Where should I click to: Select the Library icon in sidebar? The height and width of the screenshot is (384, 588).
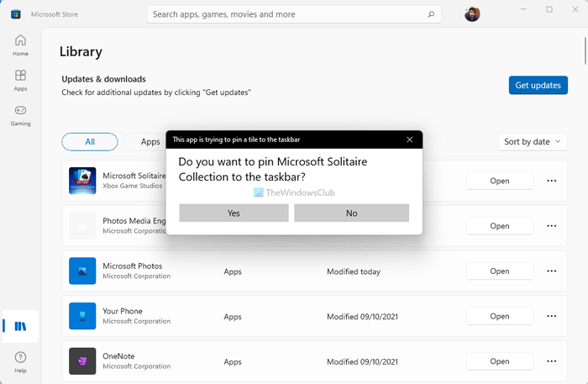(20, 326)
